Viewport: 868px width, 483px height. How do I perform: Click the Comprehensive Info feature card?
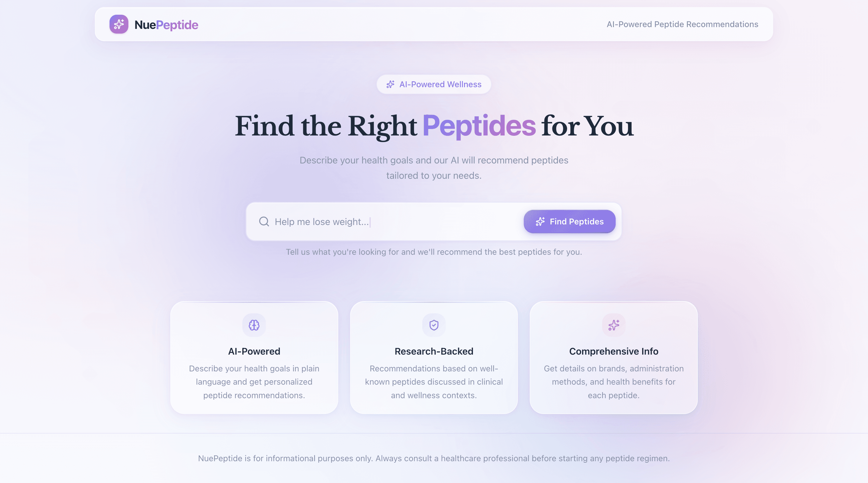pyautogui.click(x=614, y=357)
